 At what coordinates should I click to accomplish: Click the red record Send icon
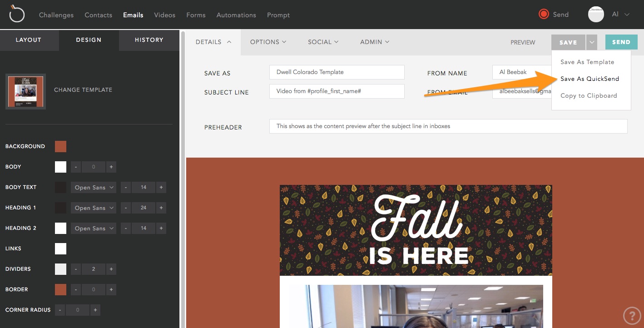click(x=544, y=14)
